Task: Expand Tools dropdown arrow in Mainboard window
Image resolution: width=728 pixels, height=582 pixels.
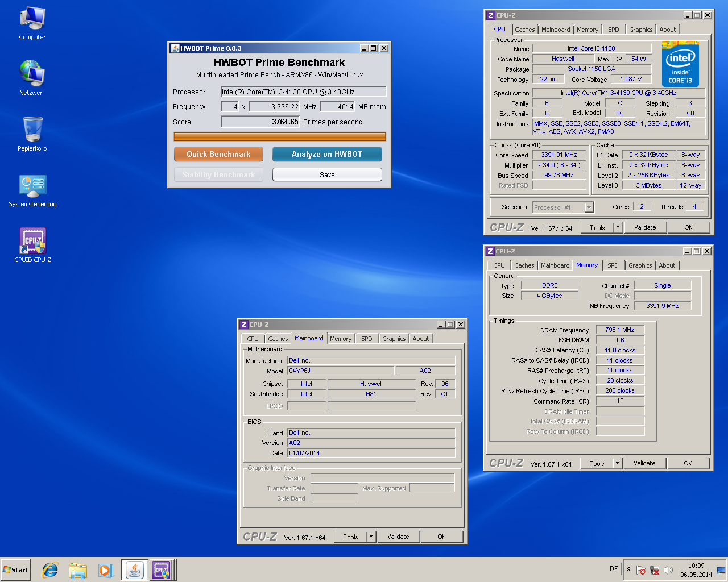Action: (371, 537)
